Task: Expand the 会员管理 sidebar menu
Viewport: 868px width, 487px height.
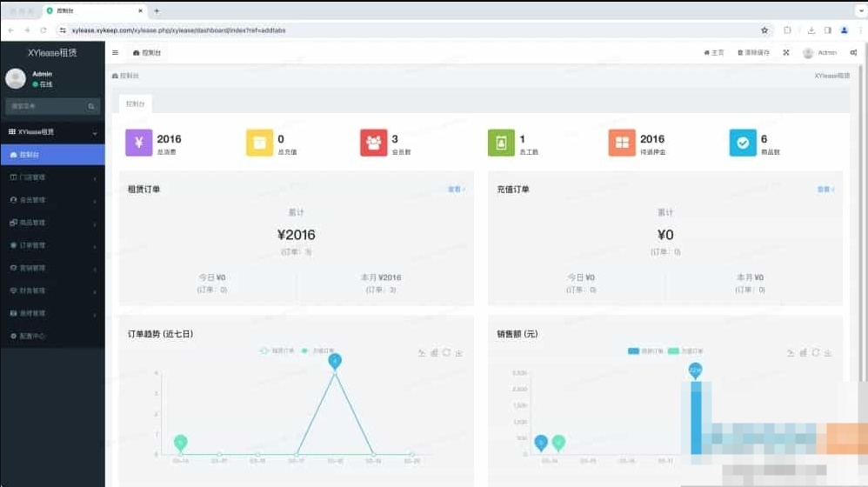Action: pos(52,200)
